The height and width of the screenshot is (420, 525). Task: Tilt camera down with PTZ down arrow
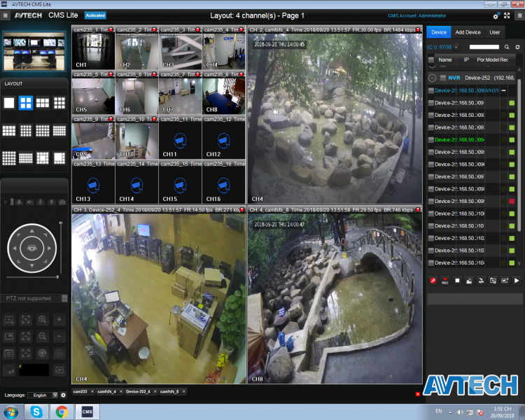tap(31, 265)
